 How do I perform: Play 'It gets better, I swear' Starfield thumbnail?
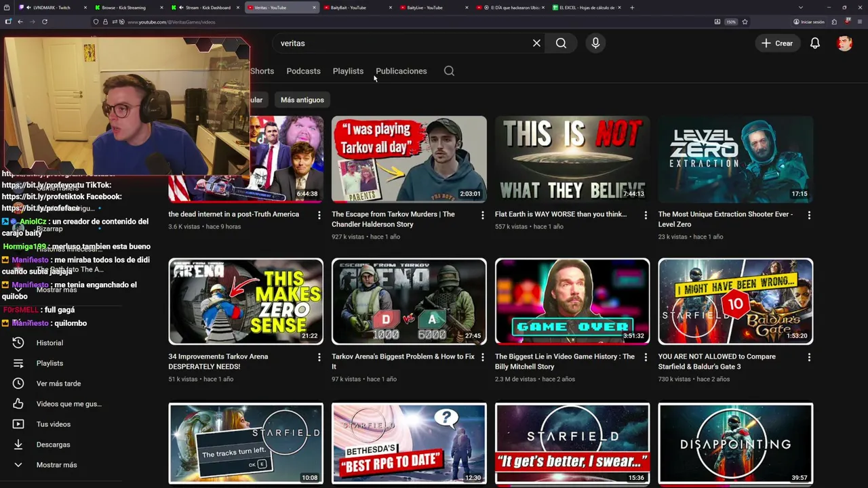click(x=572, y=443)
